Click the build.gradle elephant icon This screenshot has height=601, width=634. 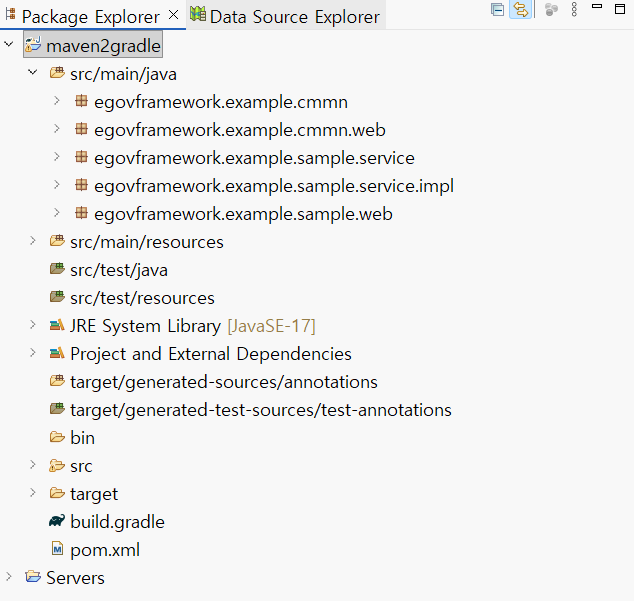57,521
